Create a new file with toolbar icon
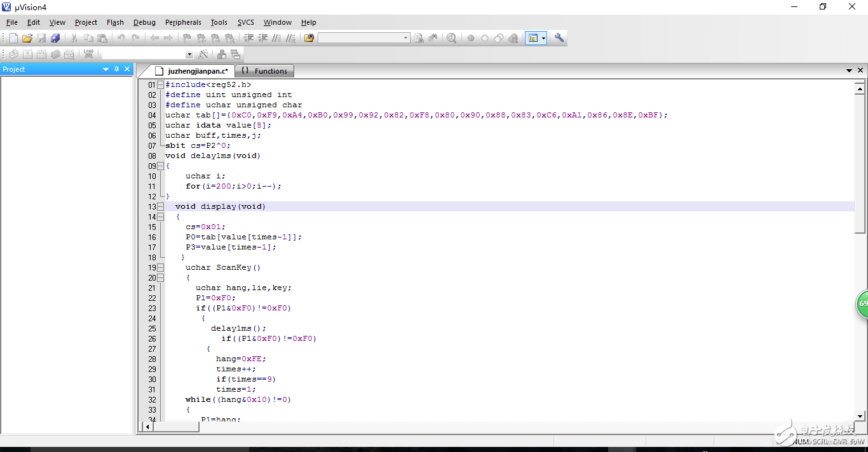 click(13, 38)
